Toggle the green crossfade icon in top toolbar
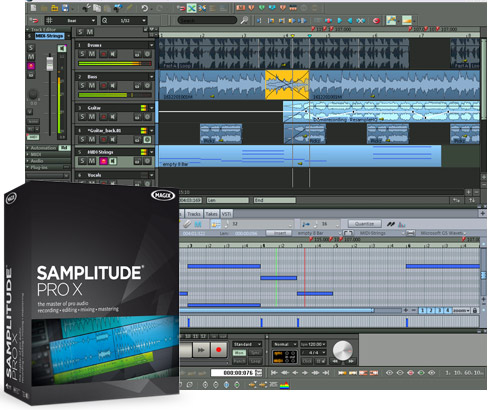The width and height of the screenshot is (500, 410). 191,7
